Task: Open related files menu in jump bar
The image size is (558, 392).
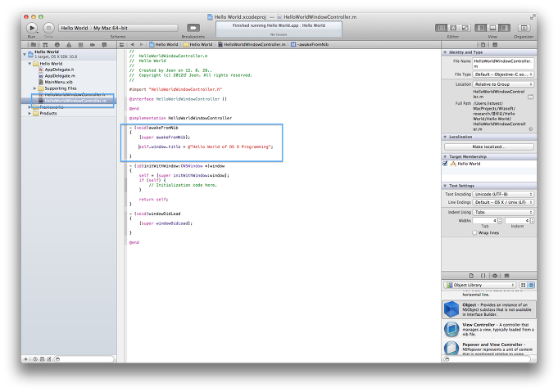Action: coord(122,45)
